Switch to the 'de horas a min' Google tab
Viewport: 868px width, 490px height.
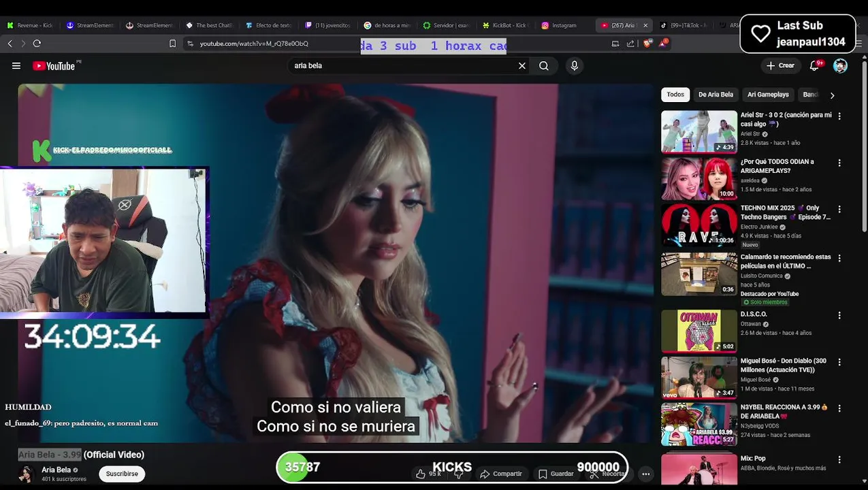tap(387, 25)
